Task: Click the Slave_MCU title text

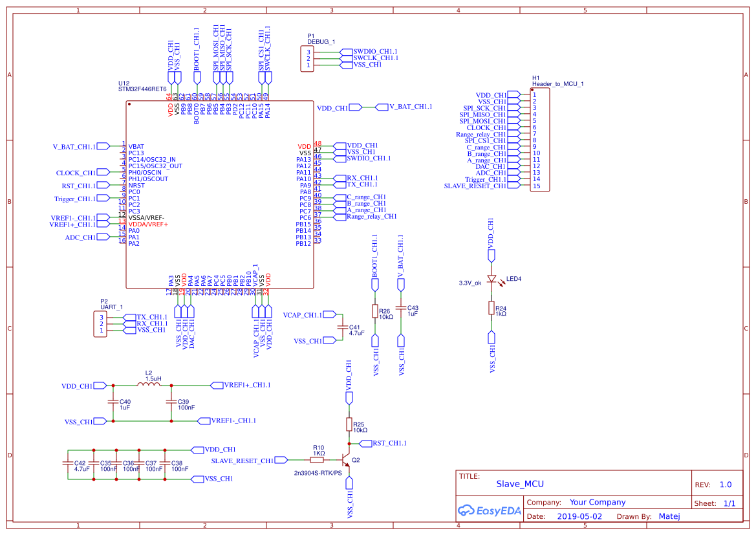Action: 520,484
